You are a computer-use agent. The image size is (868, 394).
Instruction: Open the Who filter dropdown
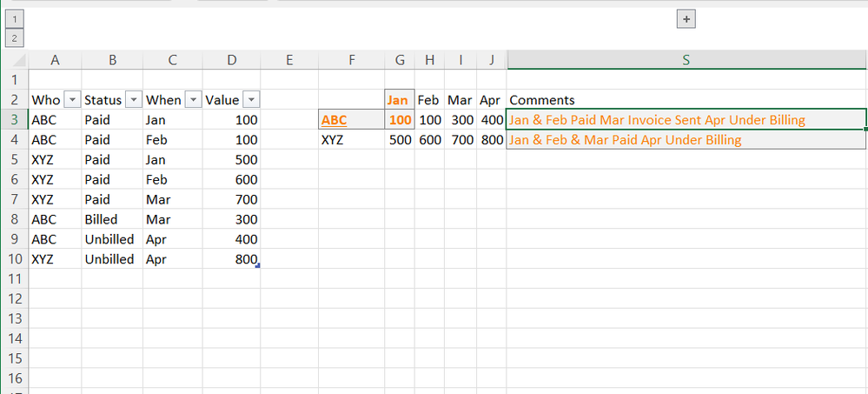(x=72, y=100)
